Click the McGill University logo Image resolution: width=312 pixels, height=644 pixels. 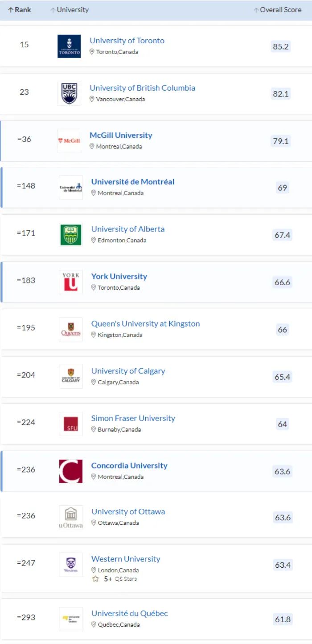coord(69,141)
